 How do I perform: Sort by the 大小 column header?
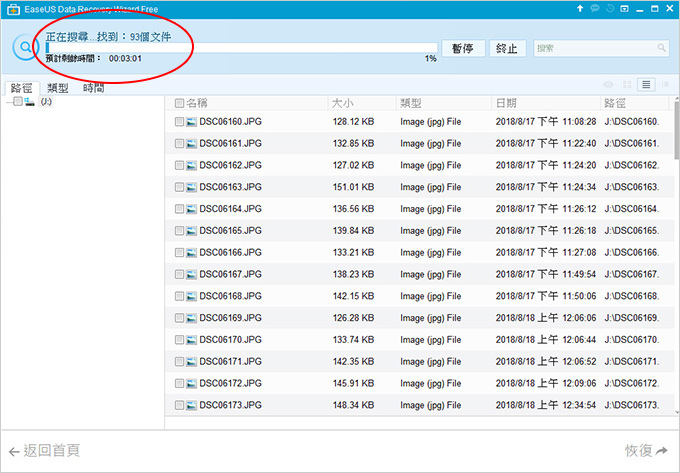[x=342, y=103]
